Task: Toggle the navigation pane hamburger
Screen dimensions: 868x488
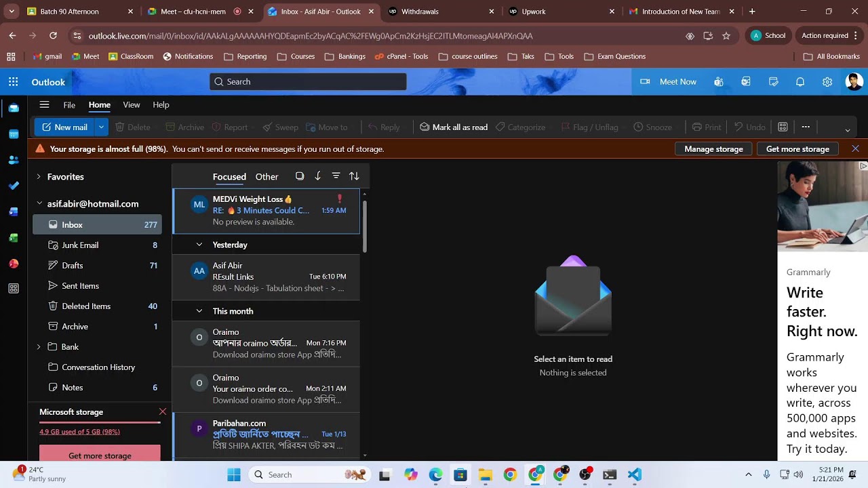Action: (x=44, y=105)
